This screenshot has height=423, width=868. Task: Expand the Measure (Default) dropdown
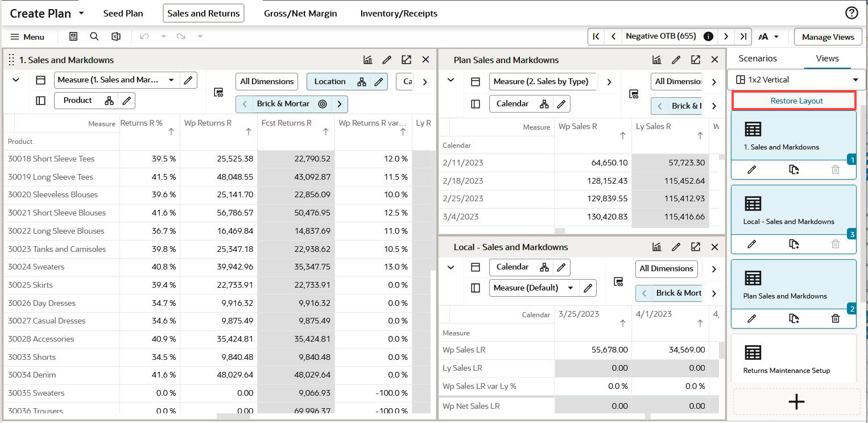pyautogui.click(x=571, y=288)
